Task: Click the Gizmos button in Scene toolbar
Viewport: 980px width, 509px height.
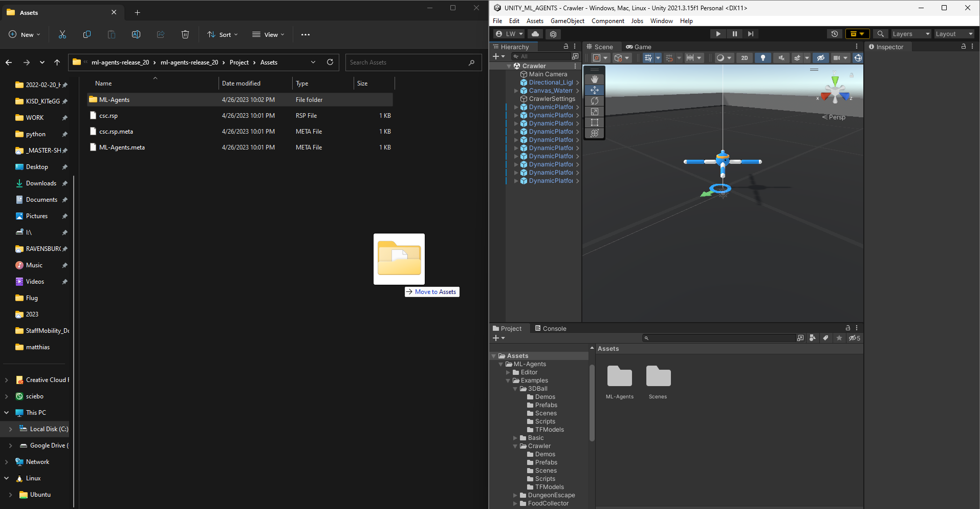Action: point(858,58)
